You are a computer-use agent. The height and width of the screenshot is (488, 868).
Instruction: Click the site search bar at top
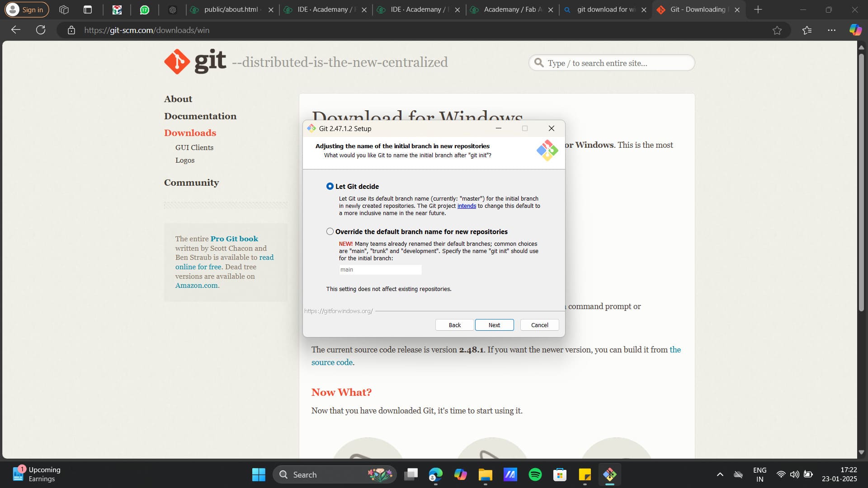pos(611,62)
